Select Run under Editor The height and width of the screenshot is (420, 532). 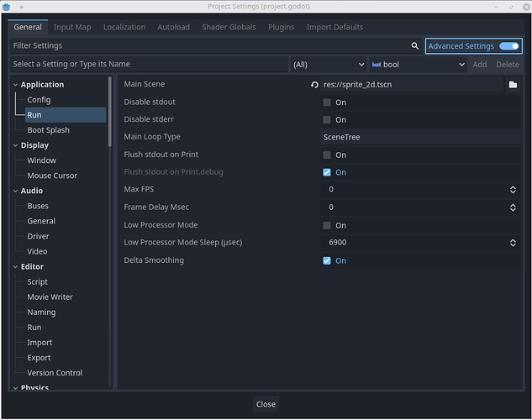coord(34,328)
